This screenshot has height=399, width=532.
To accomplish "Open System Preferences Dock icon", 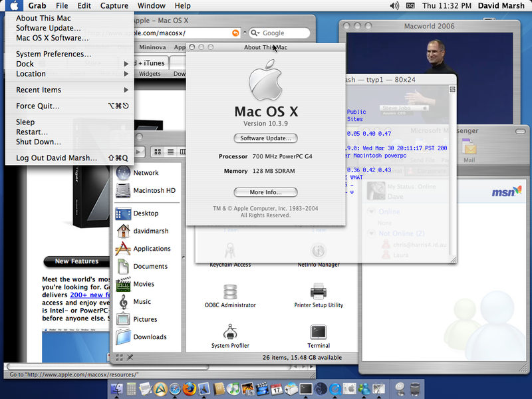I will point(350,389).
